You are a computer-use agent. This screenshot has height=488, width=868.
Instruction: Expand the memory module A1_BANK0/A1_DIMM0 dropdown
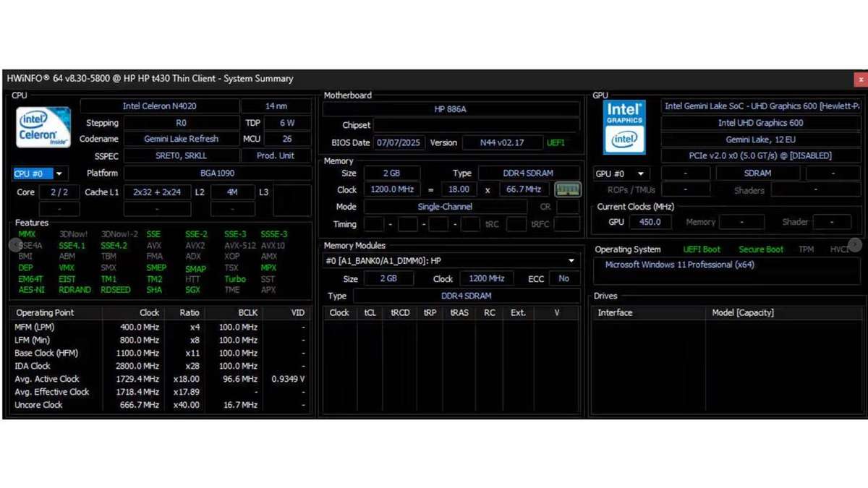coord(571,261)
